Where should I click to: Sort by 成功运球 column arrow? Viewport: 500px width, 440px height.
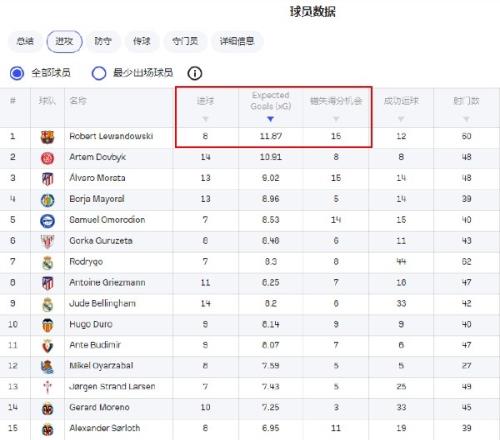(x=401, y=119)
